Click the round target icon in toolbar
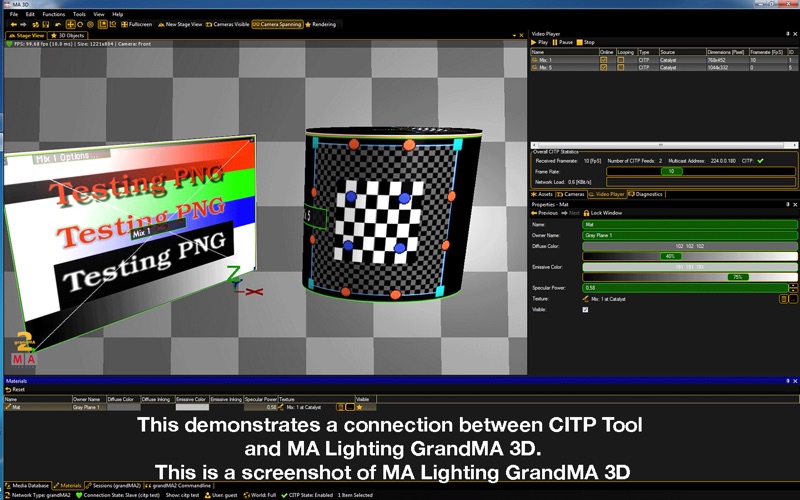 [90, 24]
